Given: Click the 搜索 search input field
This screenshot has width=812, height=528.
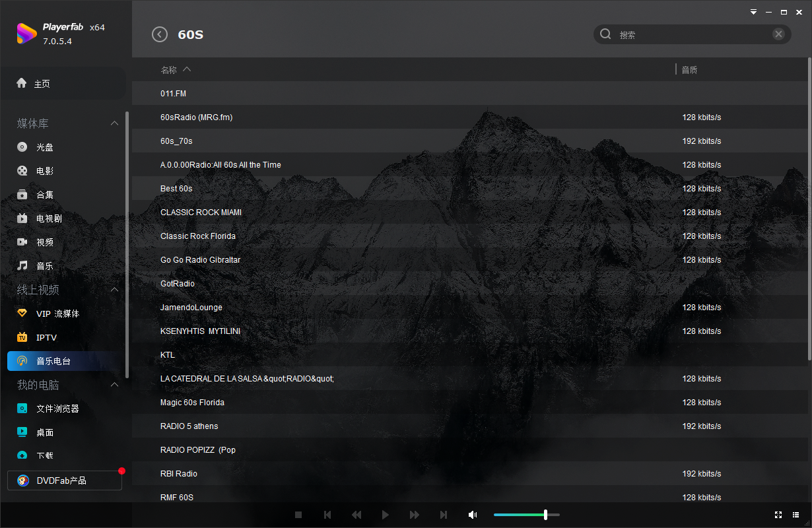Looking at the screenshot, I should pos(692,35).
